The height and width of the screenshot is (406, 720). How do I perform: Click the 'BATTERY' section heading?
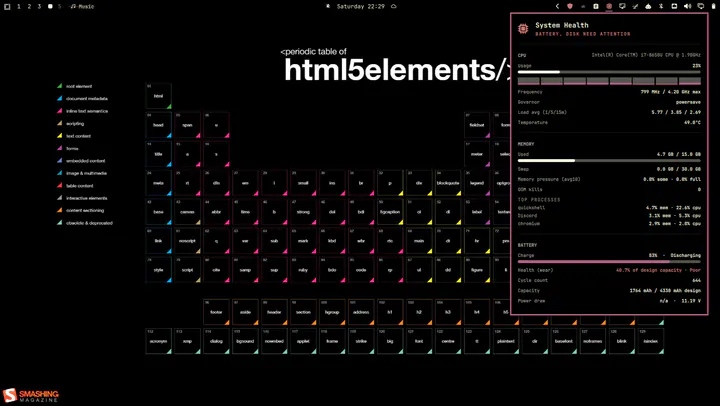click(x=527, y=245)
